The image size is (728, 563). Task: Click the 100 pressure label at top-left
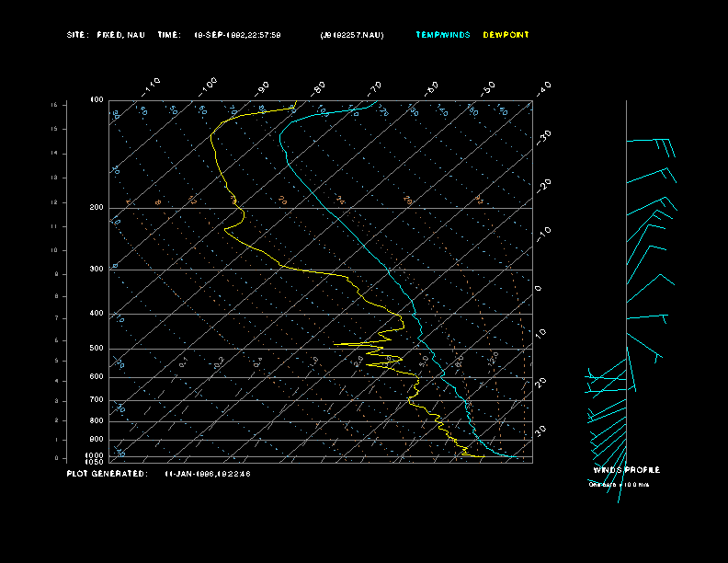point(97,99)
